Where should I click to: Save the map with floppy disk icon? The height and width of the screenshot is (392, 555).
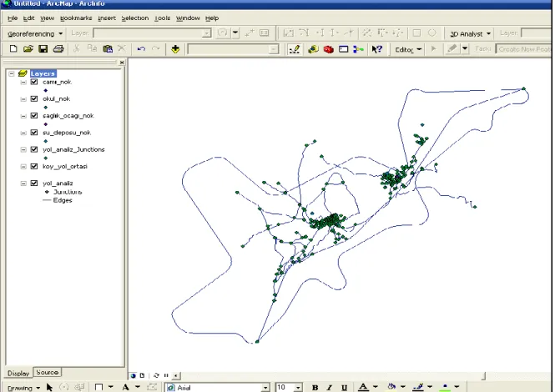pyautogui.click(x=43, y=49)
